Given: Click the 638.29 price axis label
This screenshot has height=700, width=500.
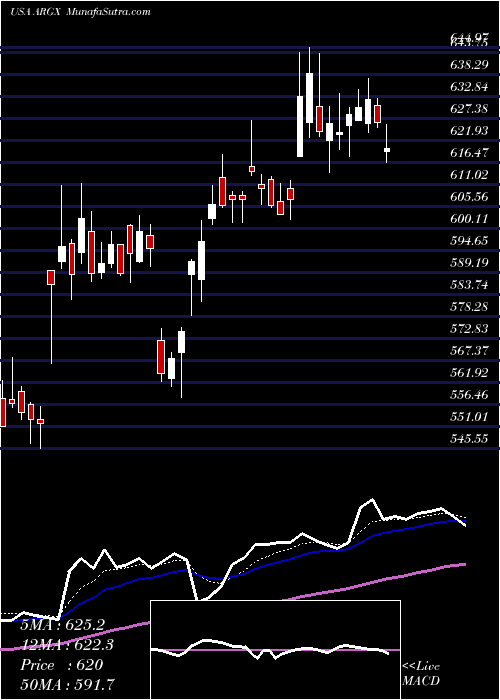Looking at the screenshot, I should (x=468, y=65).
